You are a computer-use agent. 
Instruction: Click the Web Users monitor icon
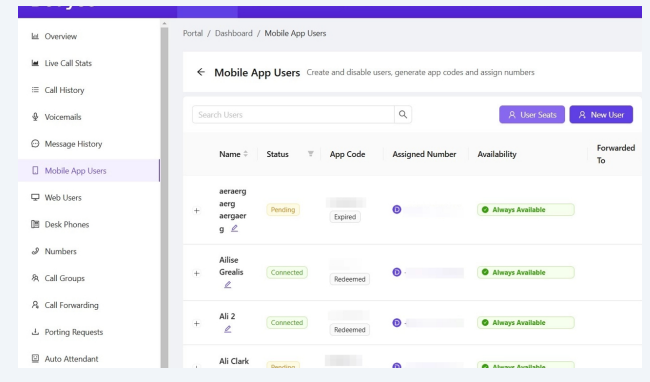click(35, 197)
